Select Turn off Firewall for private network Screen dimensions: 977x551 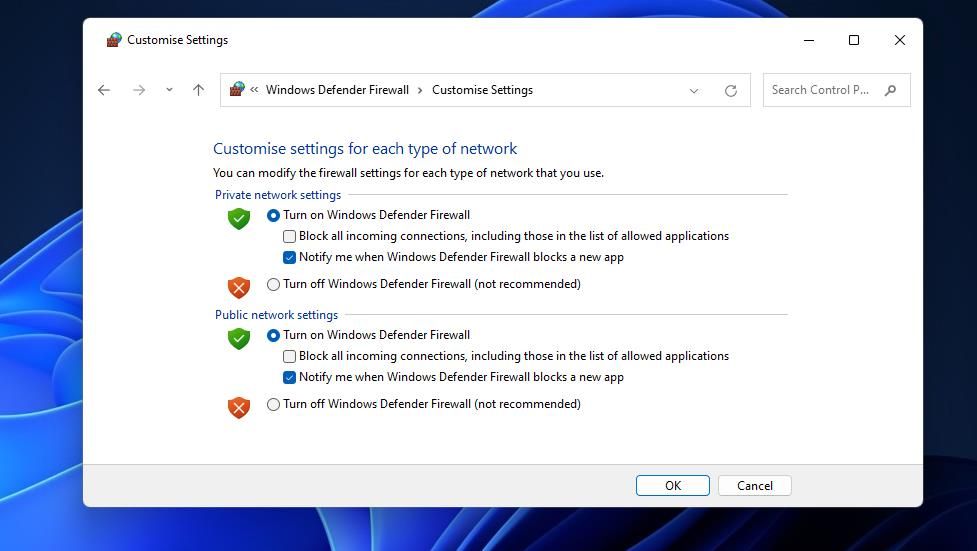pyautogui.click(x=273, y=284)
